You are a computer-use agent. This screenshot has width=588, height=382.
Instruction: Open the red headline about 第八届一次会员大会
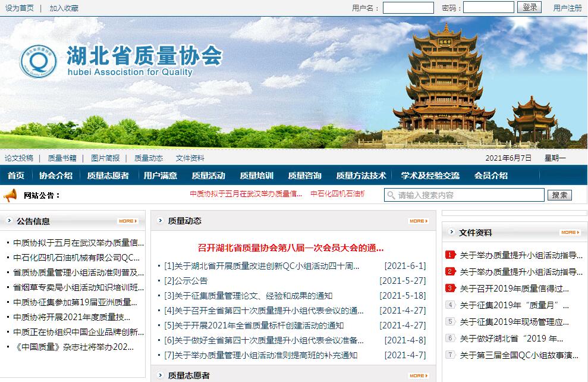(x=291, y=248)
